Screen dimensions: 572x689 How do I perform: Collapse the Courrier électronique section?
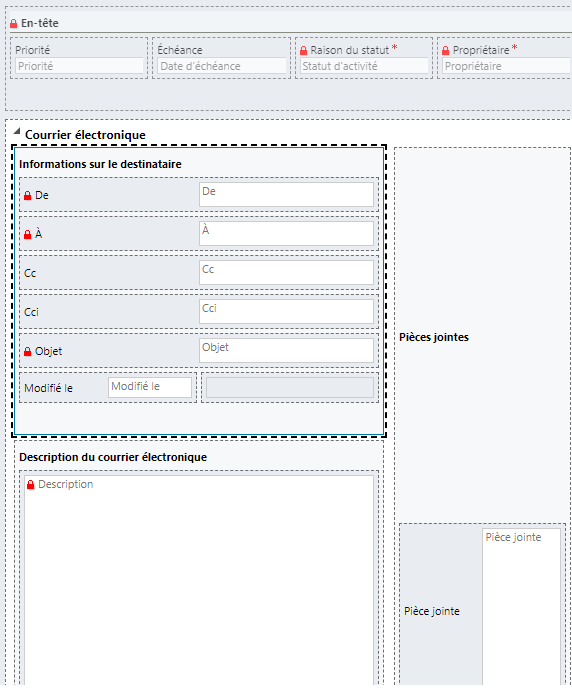(17, 131)
